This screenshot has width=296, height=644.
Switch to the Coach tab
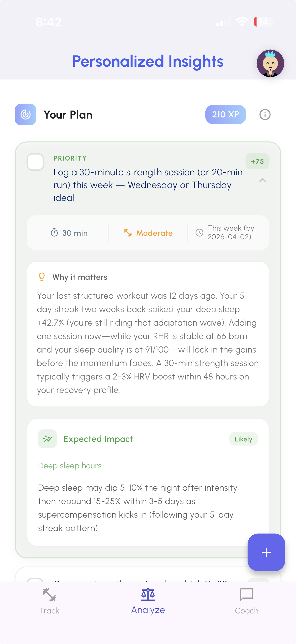click(x=247, y=602)
